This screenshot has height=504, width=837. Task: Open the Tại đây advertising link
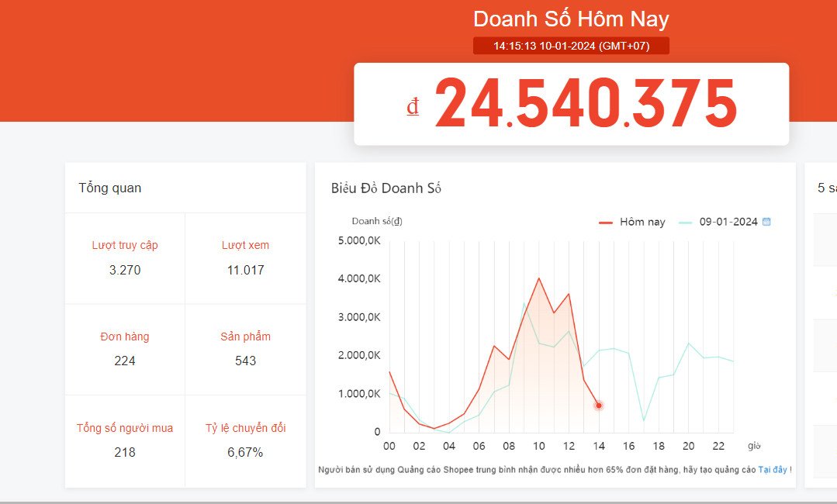(772, 470)
